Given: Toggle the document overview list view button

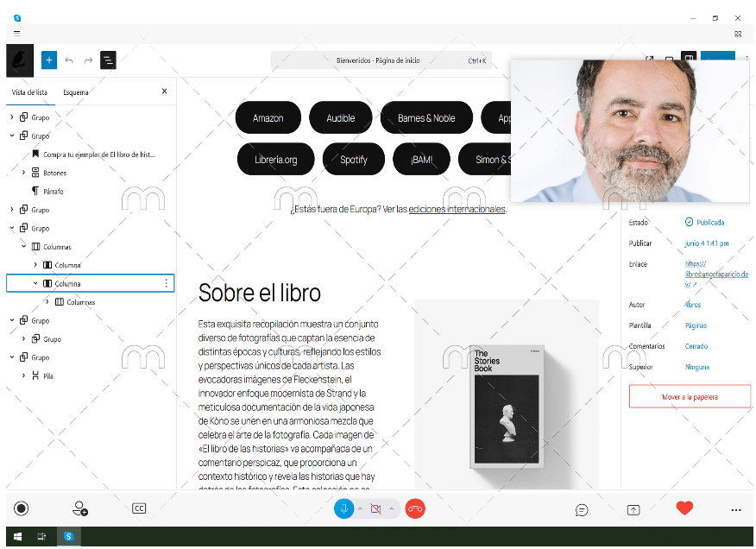Looking at the screenshot, I should 108,60.
